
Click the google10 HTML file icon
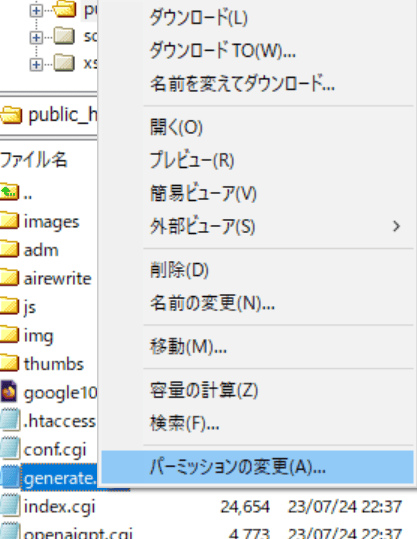(9, 392)
